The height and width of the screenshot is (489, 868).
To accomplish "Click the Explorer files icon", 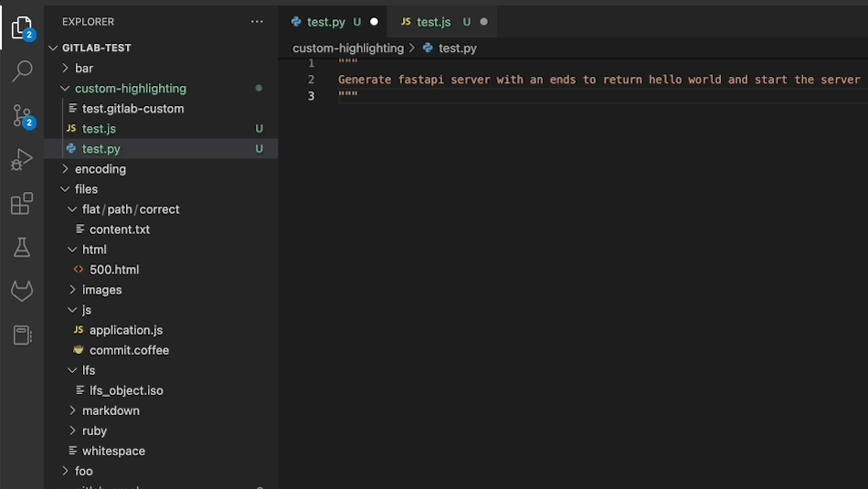I will 22,28.
